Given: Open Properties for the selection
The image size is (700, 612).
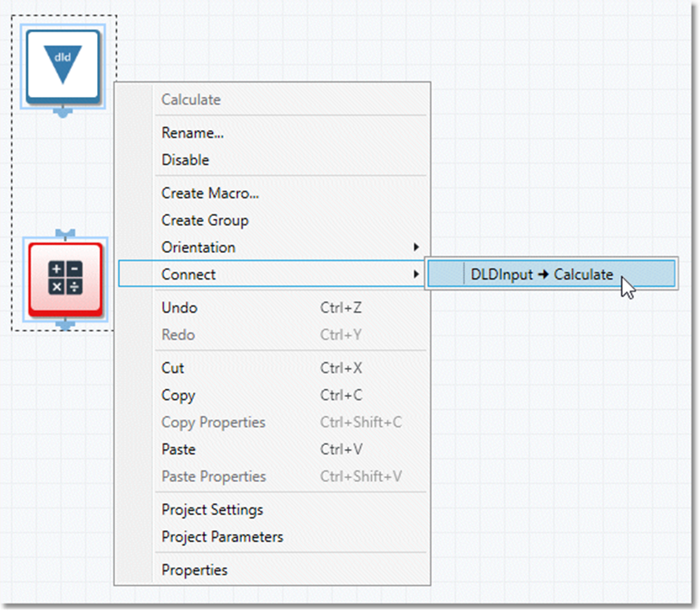Looking at the screenshot, I should coord(195,570).
